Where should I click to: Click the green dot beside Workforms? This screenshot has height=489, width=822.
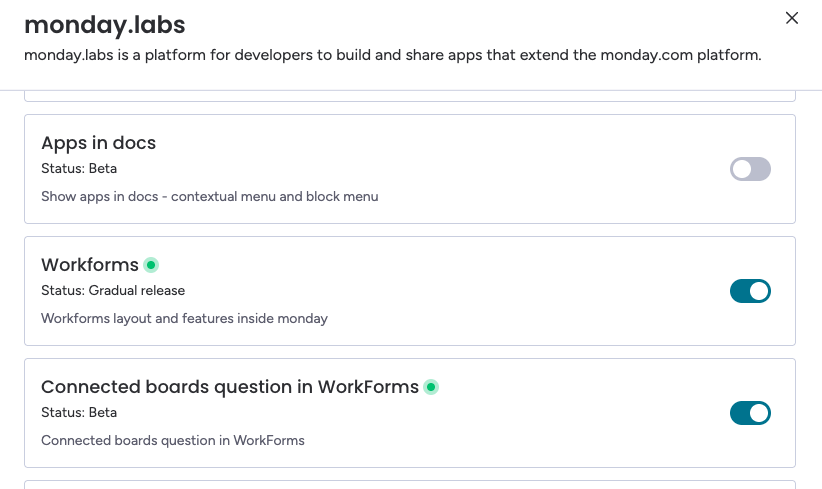(151, 265)
